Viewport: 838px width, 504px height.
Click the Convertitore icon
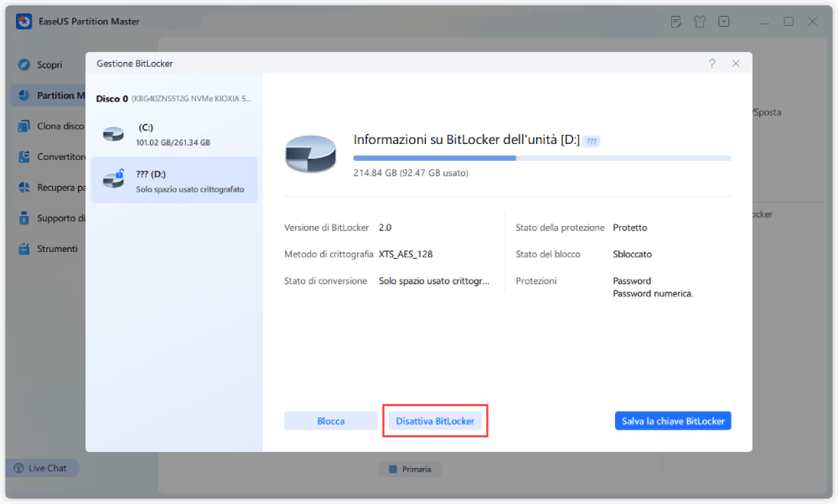click(24, 157)
